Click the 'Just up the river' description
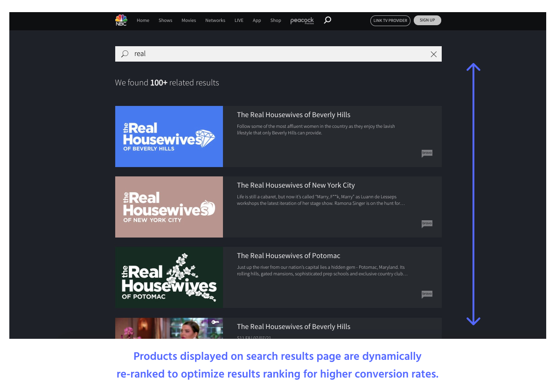 (322, 270)
